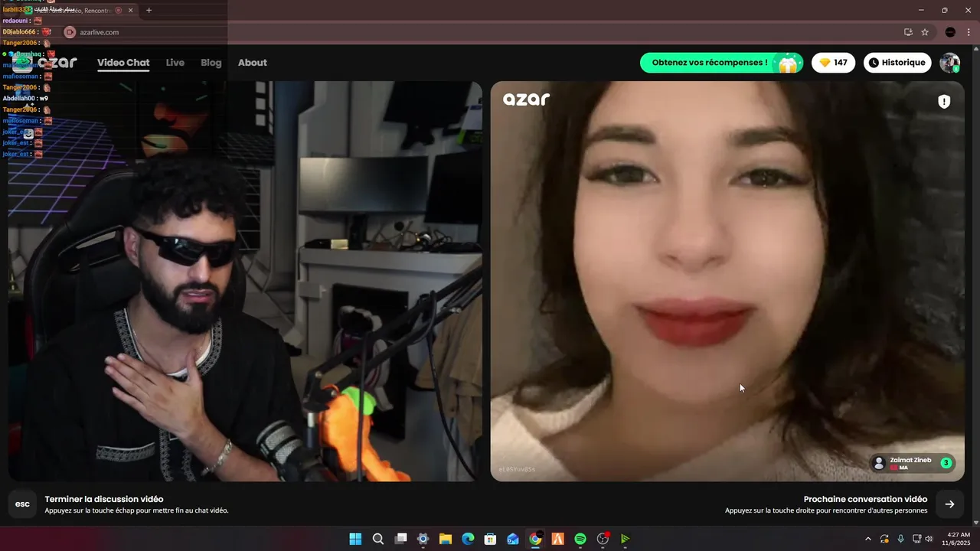
Task: Click the install app icon in address bar
Action: click(908, 32)
